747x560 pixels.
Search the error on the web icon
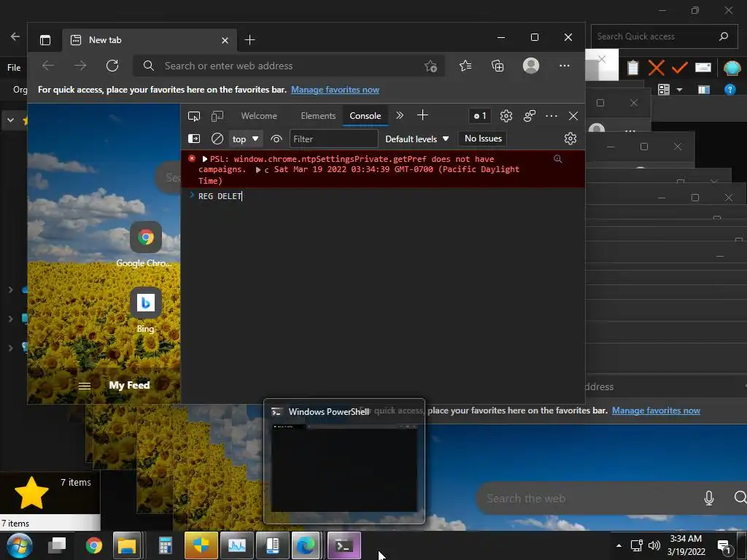[557, 159]
